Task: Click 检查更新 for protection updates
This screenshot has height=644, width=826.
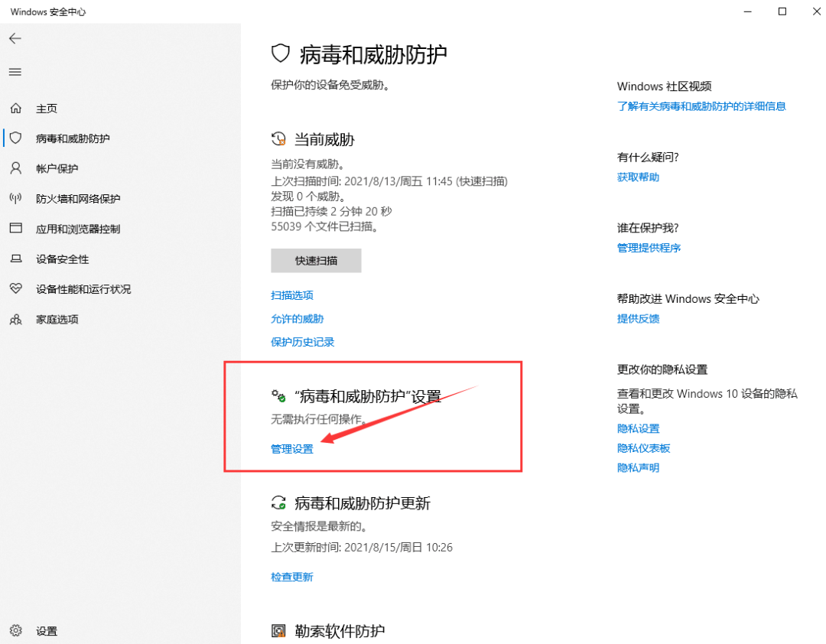Action: coord(291,576)
